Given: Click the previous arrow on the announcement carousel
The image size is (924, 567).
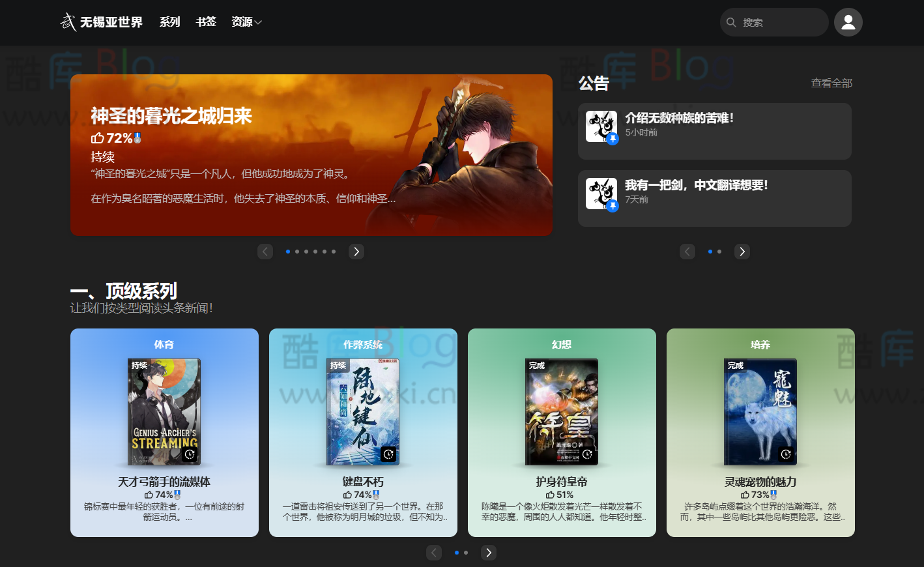Looking at the screenshot, I should (687, 251).
